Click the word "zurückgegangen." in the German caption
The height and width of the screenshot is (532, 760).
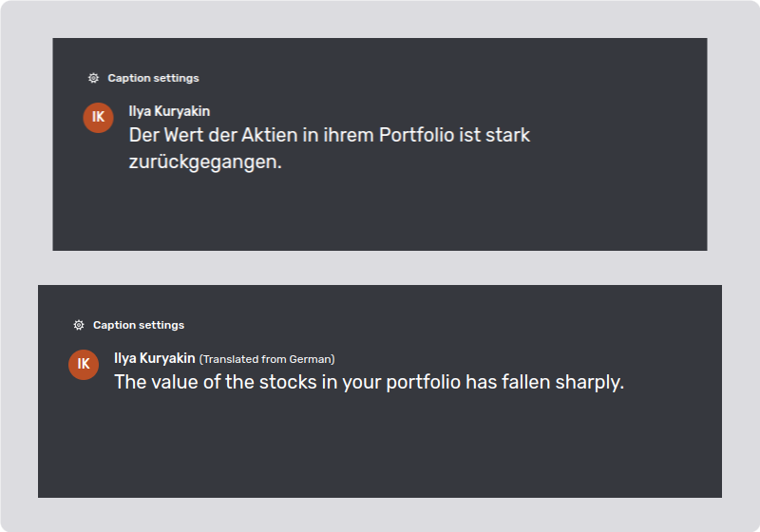coord(205,162)
